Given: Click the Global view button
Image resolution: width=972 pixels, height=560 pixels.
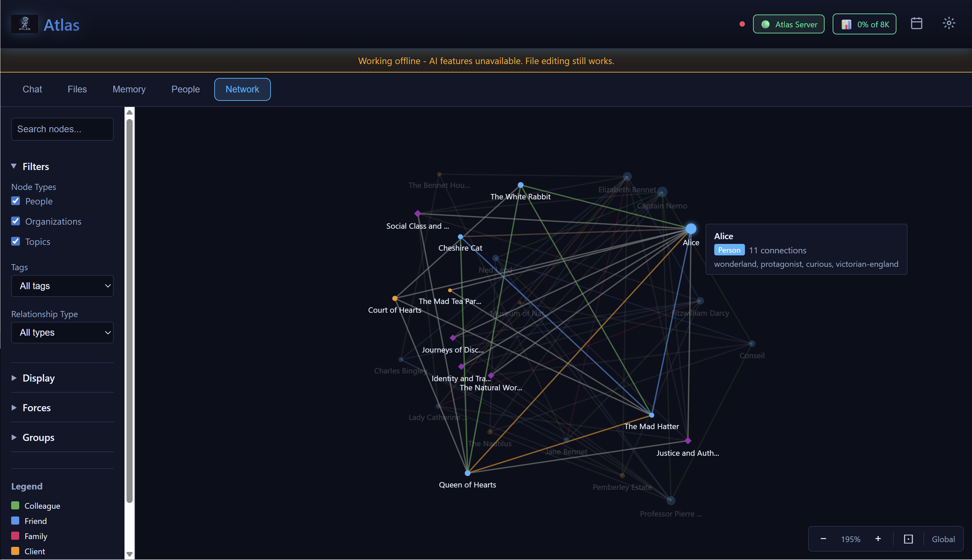Looking at the screenshot, I should click(x=943, y=539).
